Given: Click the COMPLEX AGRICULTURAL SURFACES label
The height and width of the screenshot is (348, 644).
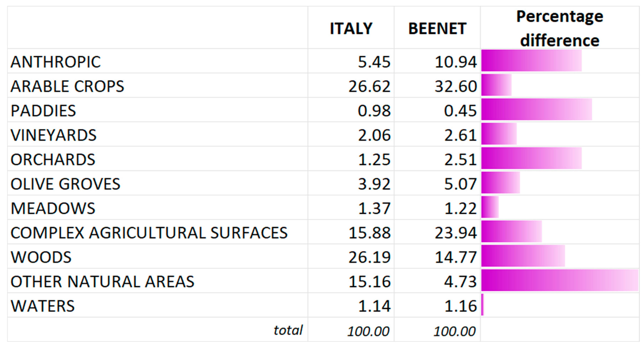Looking at the screenshot, I should click(x=149, y=233).
